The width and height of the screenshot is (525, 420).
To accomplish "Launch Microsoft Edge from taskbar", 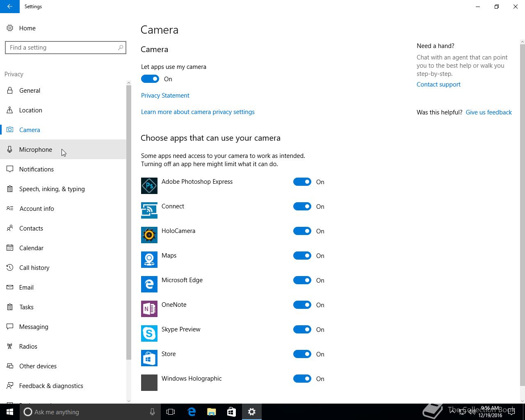I will (x=192, y=412).
